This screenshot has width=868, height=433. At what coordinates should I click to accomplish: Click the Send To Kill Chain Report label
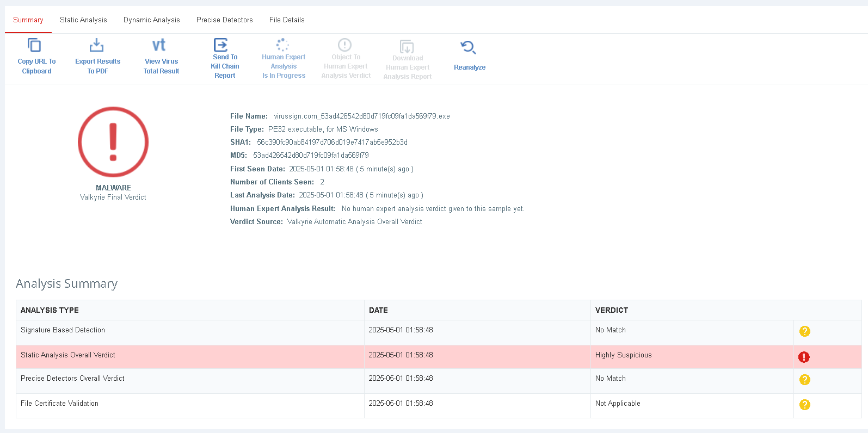click(x=225, y=66)
